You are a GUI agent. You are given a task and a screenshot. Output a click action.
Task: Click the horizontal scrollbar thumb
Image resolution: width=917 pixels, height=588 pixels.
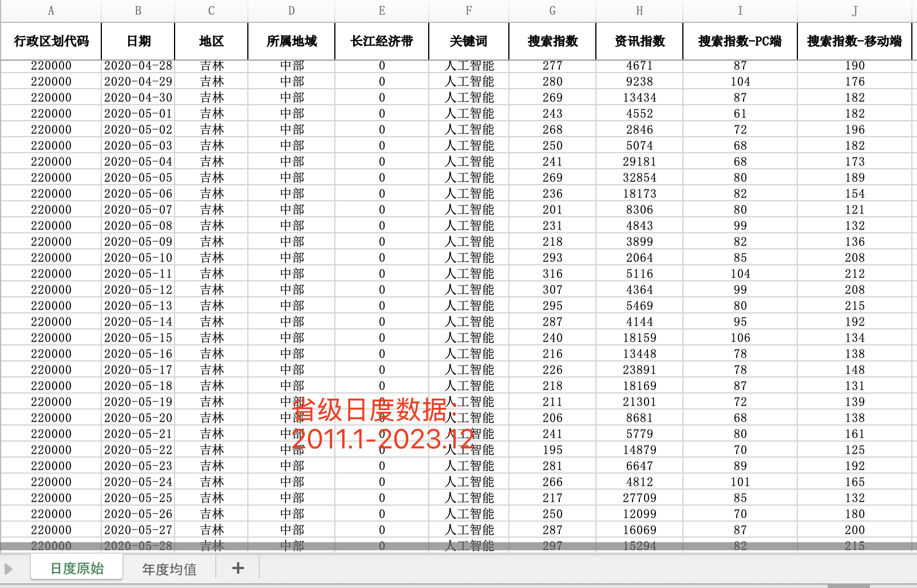[848, 586]
